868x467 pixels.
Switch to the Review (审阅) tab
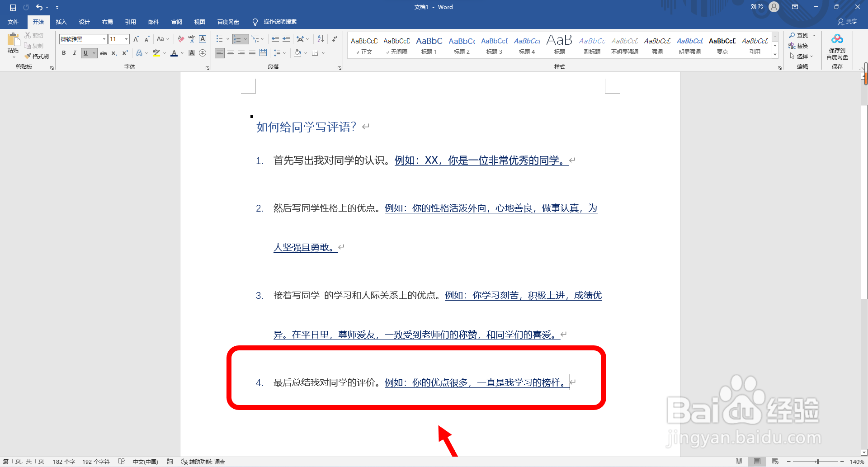(176, 22)
